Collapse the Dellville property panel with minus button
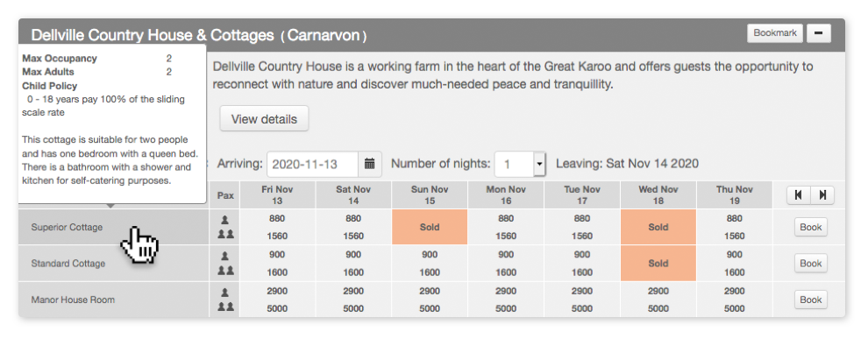The height and width of the screenshot is (339, 868). pyautogui.click(x=819, y=33)
